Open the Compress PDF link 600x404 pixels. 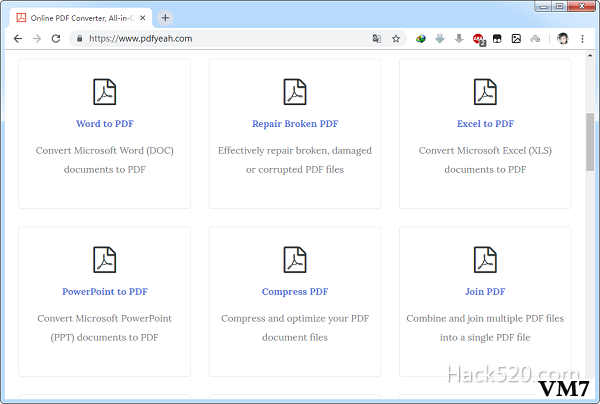pos(295,292)
